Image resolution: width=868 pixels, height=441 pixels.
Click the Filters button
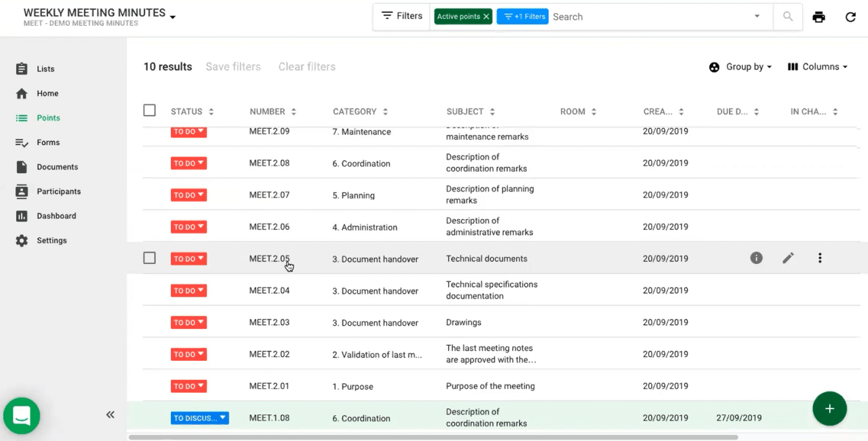(x=402, y=16)
